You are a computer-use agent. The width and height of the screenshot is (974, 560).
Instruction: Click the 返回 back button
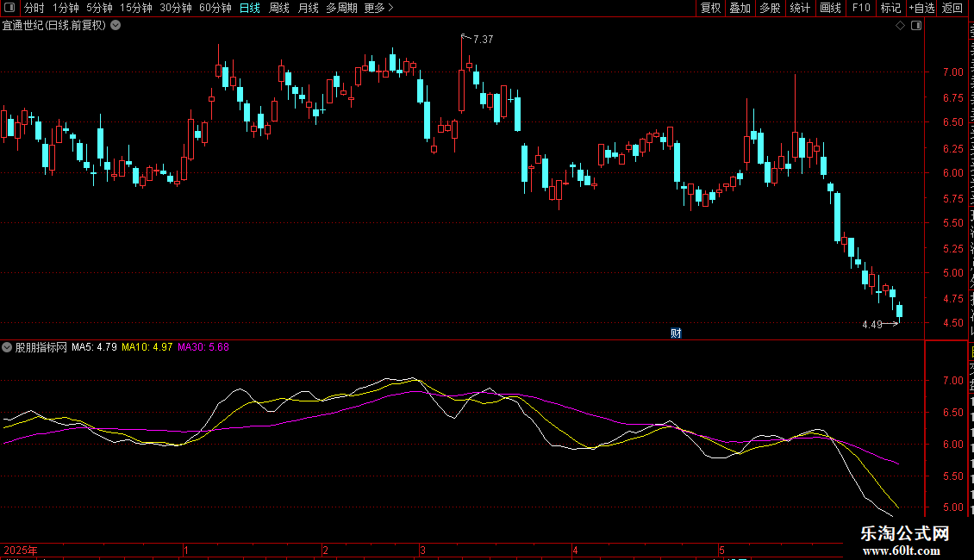952,8
